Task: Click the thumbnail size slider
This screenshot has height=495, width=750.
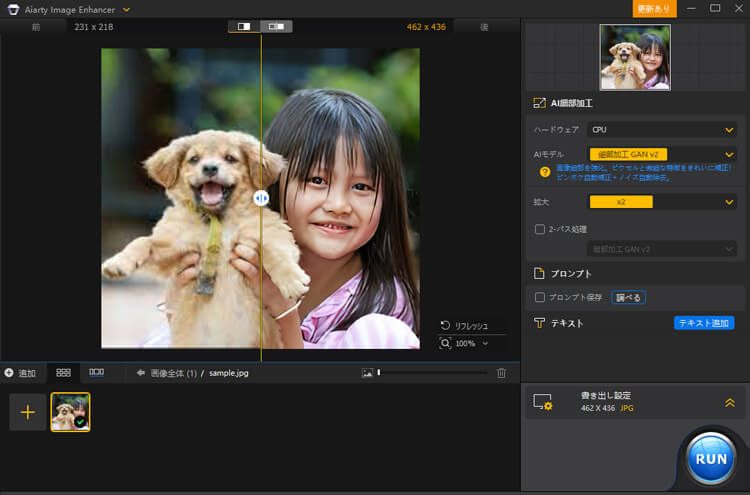Action: 430,373
